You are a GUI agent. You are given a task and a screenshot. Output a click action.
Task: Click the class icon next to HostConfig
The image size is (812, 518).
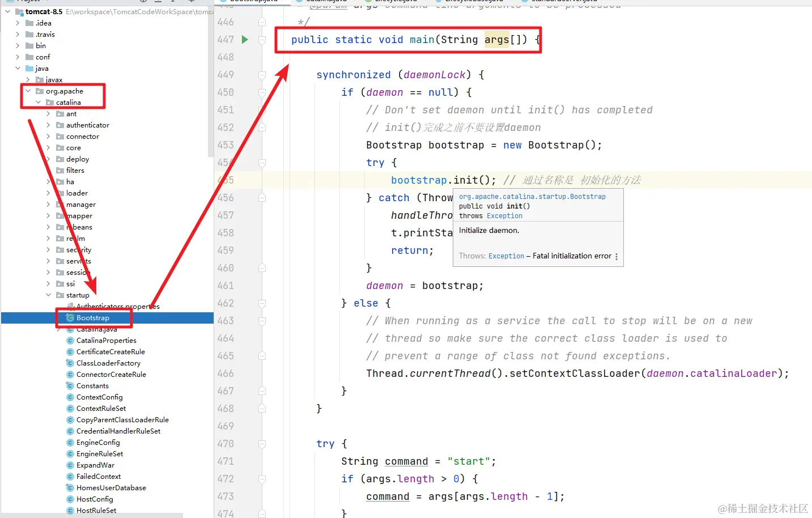pyautogui.click(x=70, y=499)
